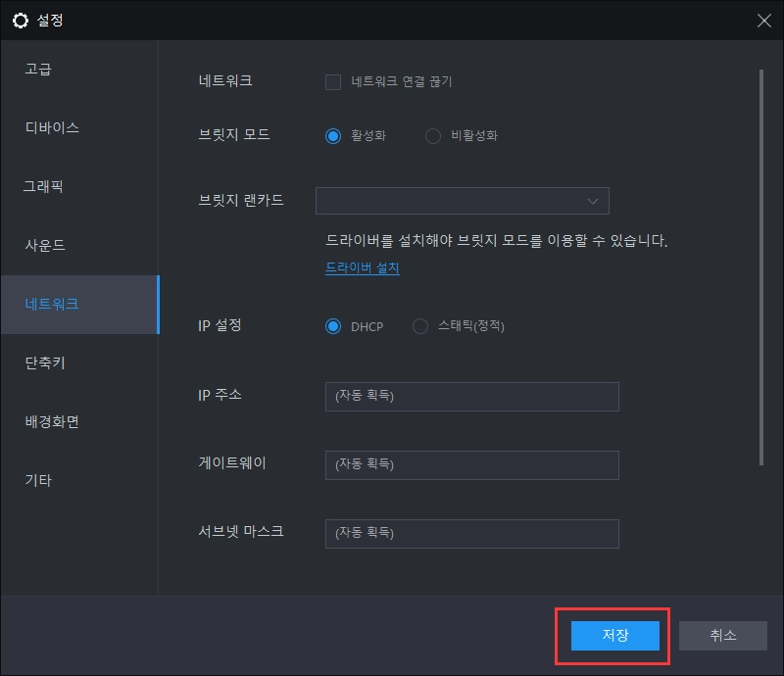This screenshot has height=676, width=784.
Task: Click the 게이트웨이 input field
Action: 471,464
